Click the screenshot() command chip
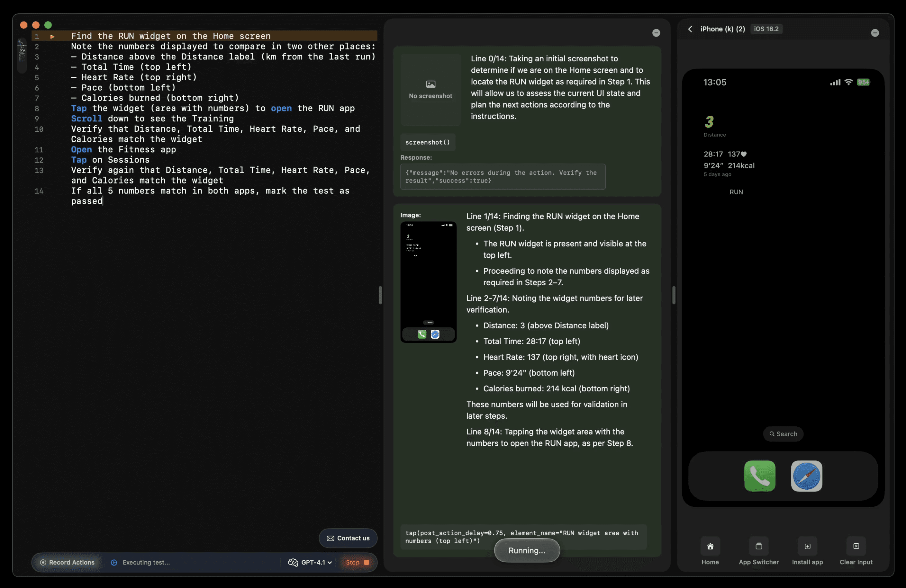Image resolution: width=906 pixels, height=588 pixels. click(x=428, y=142)
